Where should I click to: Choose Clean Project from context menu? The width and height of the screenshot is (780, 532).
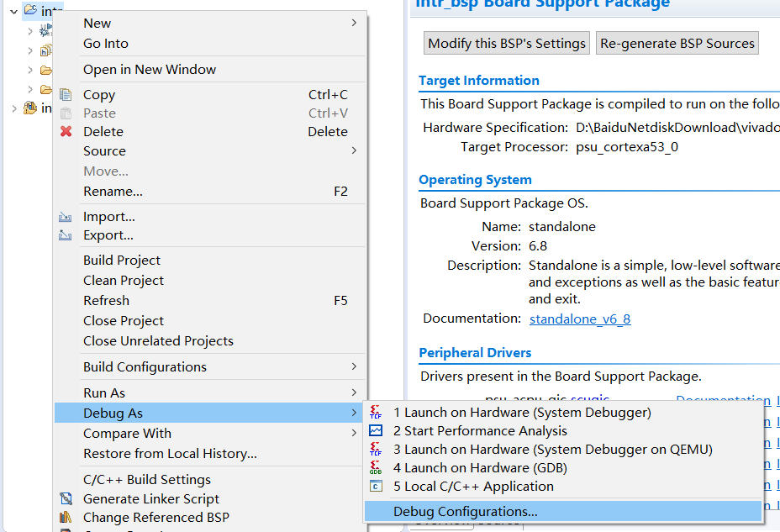[x=124, y=281]
